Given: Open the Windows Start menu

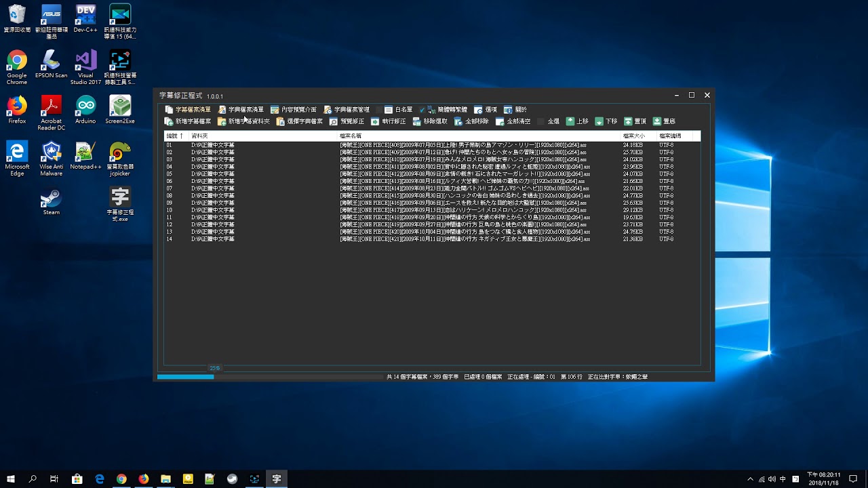Looking at the screenshot, I should coord(11,479).
